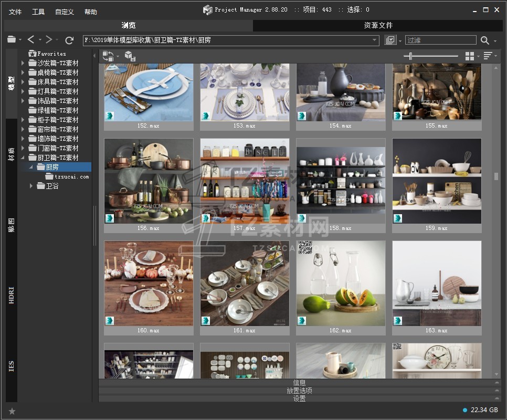Adjust the thumbnail size slider
The image size is (507, 420).
410,56
